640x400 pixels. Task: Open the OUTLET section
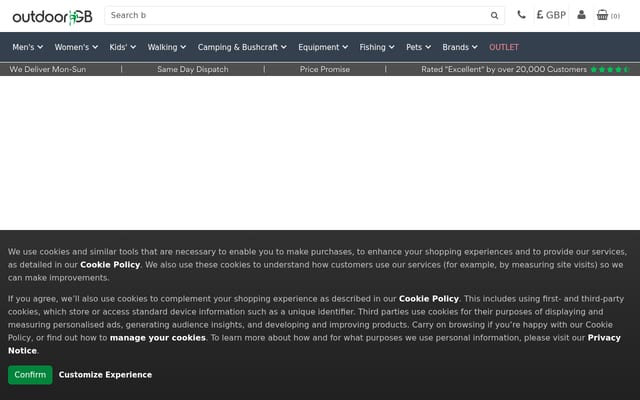504,47
